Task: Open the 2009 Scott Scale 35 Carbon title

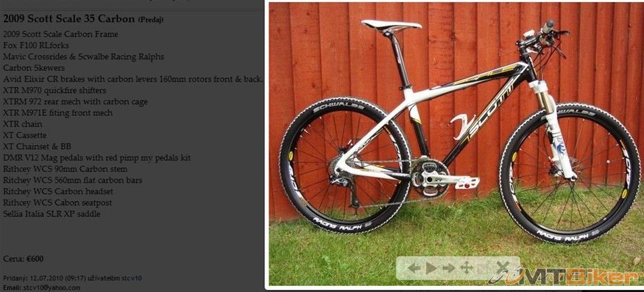Action: coord(69,18)
